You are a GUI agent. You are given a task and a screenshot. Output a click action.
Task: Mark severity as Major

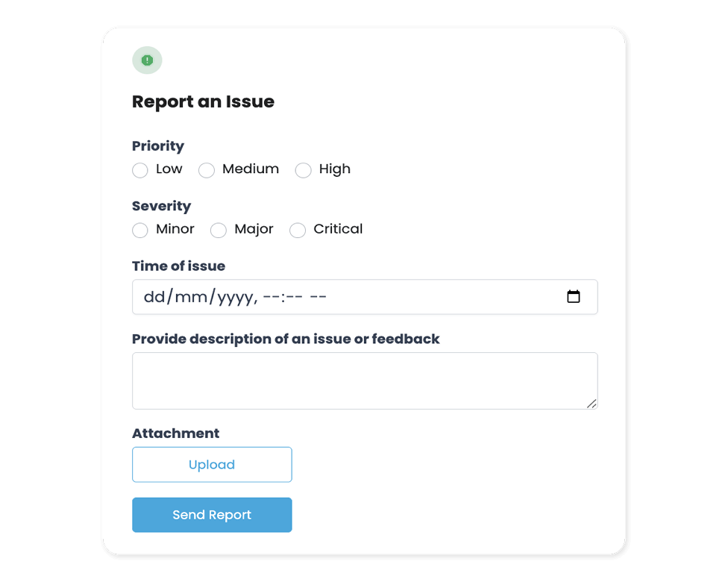pos(219,230)
